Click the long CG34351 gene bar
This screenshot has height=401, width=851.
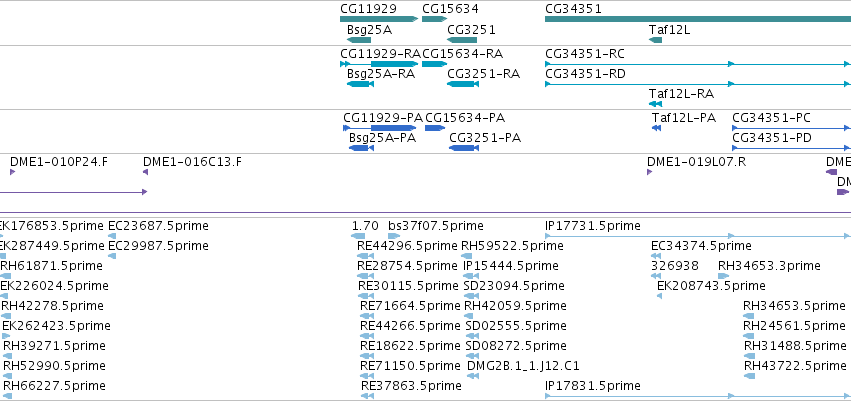click(698, 19)
